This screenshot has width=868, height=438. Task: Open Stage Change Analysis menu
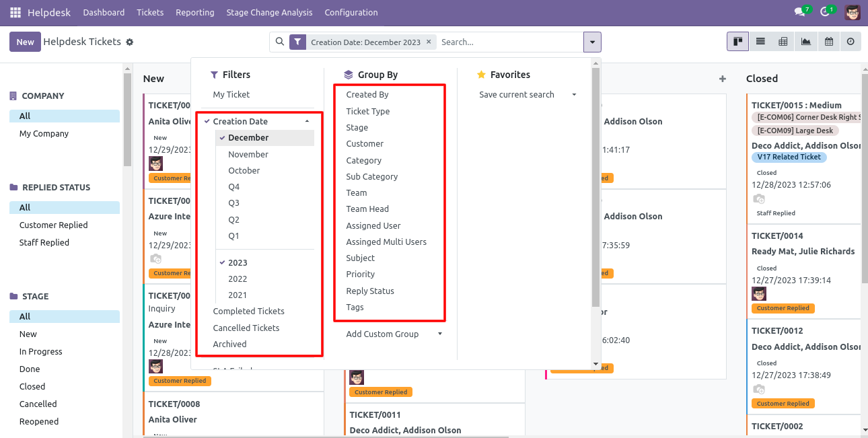pos(269,12)
